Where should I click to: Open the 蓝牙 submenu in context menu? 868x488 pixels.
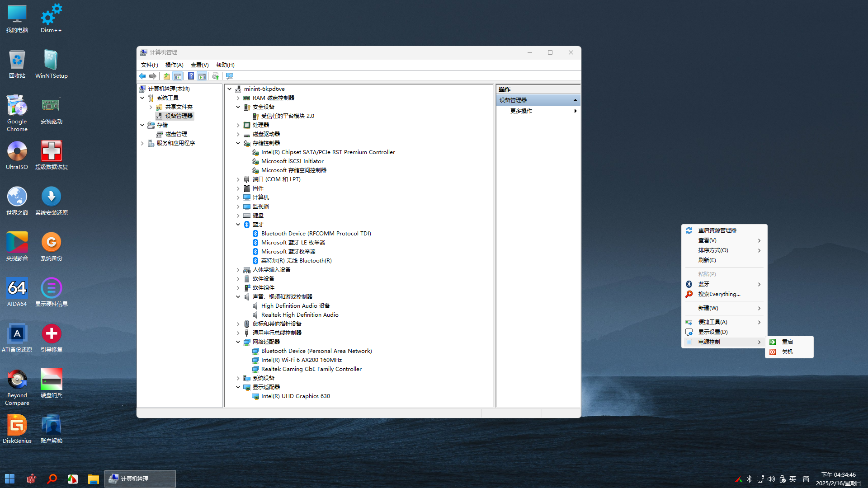(724, 284)
